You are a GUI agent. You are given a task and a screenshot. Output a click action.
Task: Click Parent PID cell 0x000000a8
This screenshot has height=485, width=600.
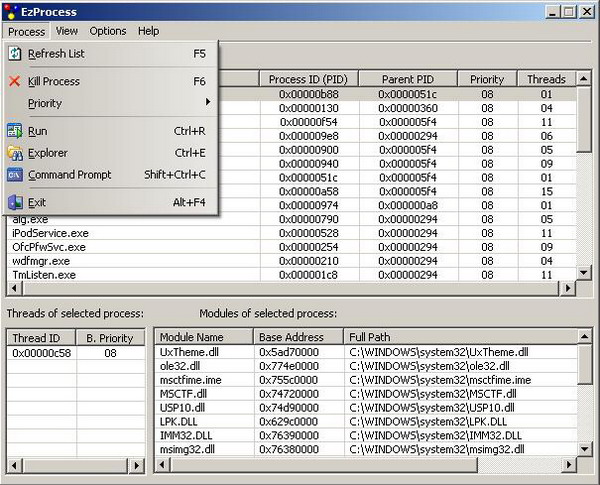click(x=408, y=206)
